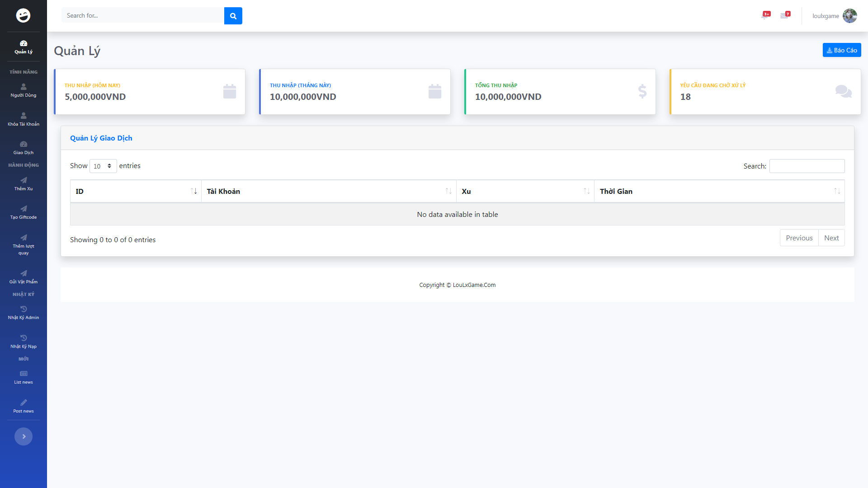Focus the table Search input field
The image size is (868, 488).
[x=807, y=166]
